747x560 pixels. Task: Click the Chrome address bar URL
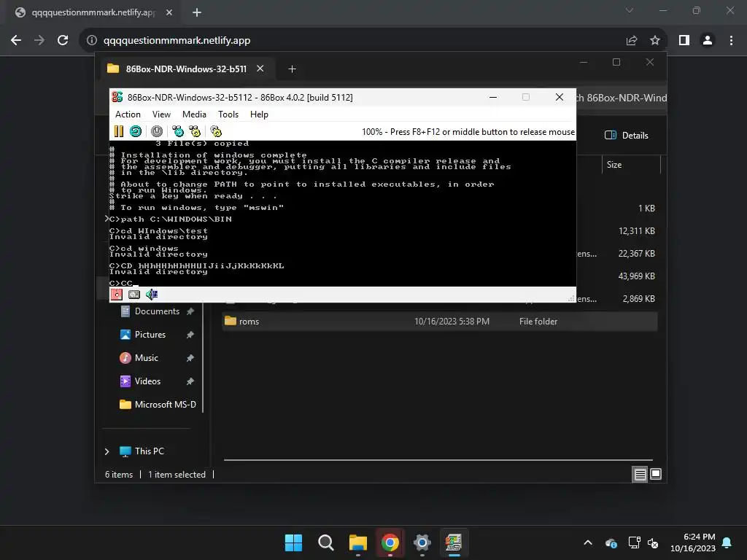177,41
